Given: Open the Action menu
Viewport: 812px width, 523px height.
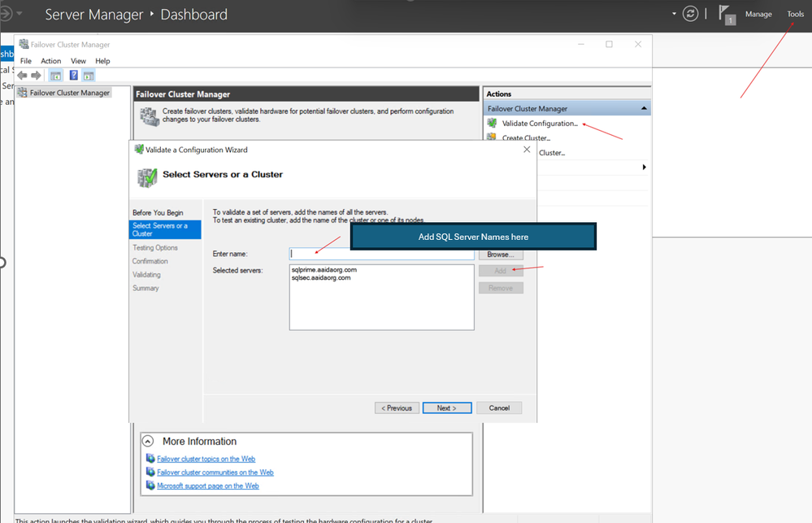Looking at the screenshot, I should point(50,61).
